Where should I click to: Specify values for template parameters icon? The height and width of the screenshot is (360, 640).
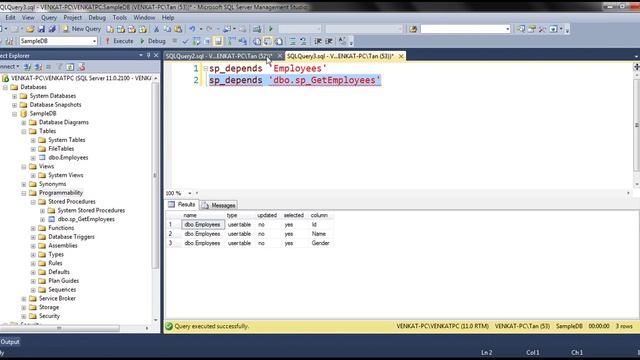pos(342,41)
